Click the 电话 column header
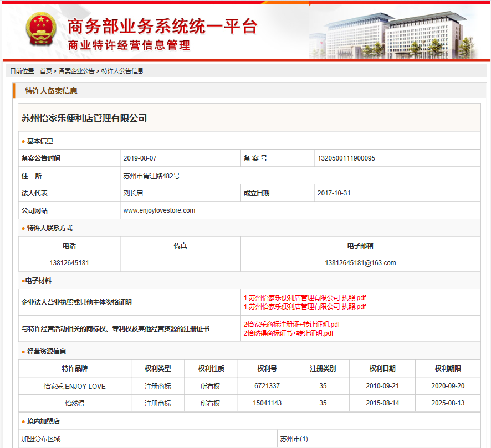491x448 pixels. (69, 245)
